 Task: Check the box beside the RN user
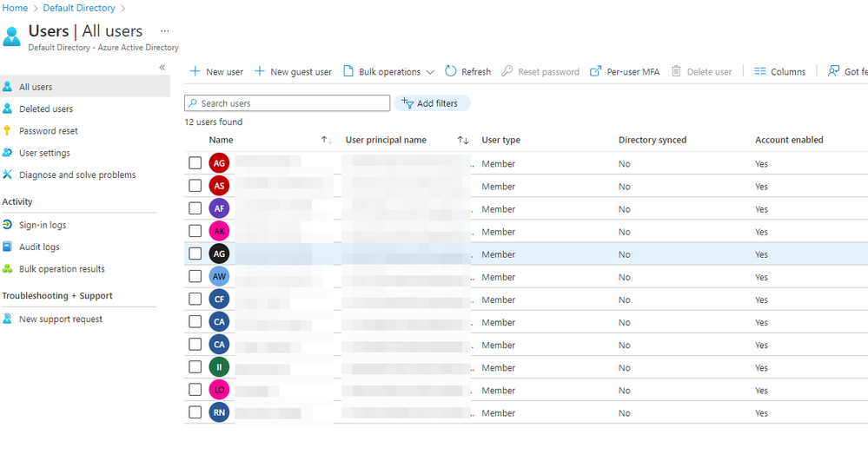tap(195, 412)
